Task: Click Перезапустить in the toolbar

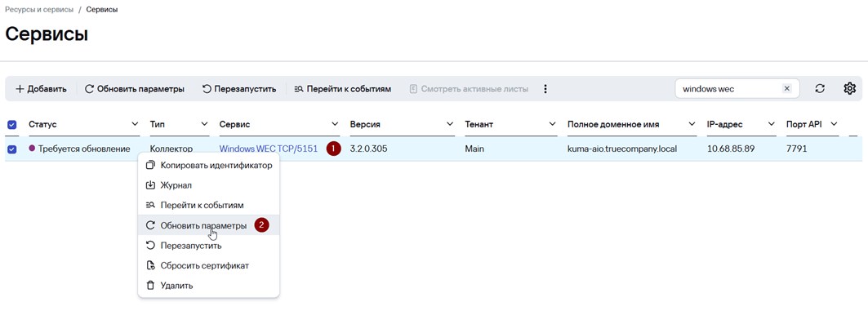Action: pos(238,88)
